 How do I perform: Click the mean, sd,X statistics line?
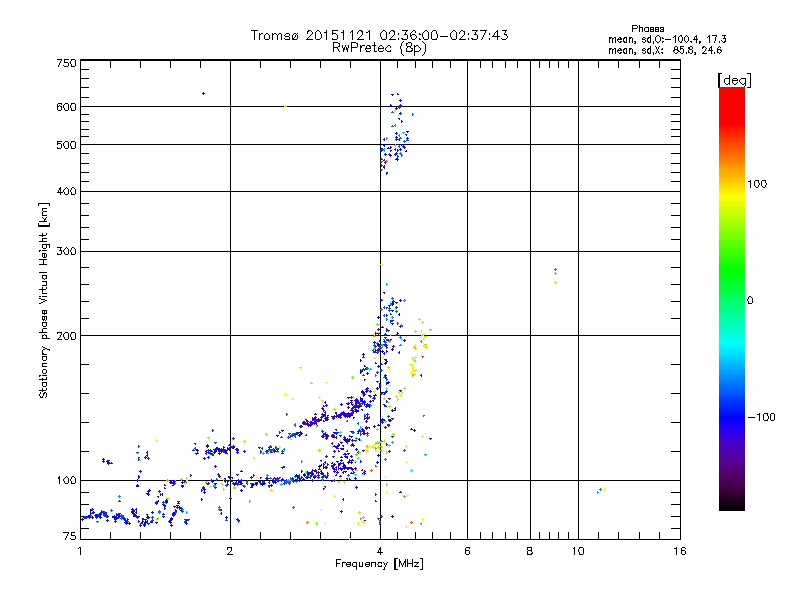click(665, 51)
